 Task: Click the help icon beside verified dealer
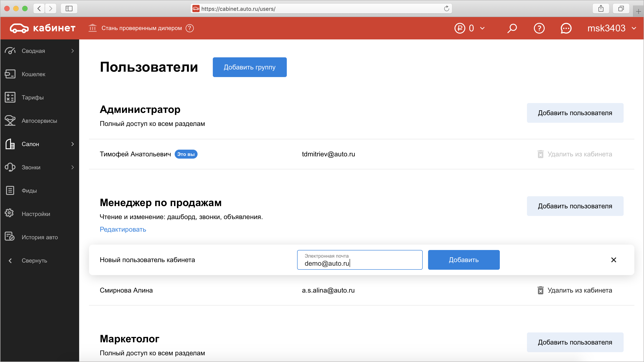point(190,28)
